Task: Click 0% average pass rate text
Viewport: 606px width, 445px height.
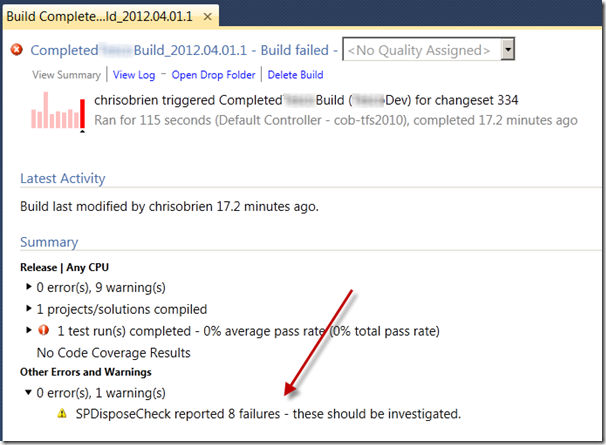Action: coord(264,331)
